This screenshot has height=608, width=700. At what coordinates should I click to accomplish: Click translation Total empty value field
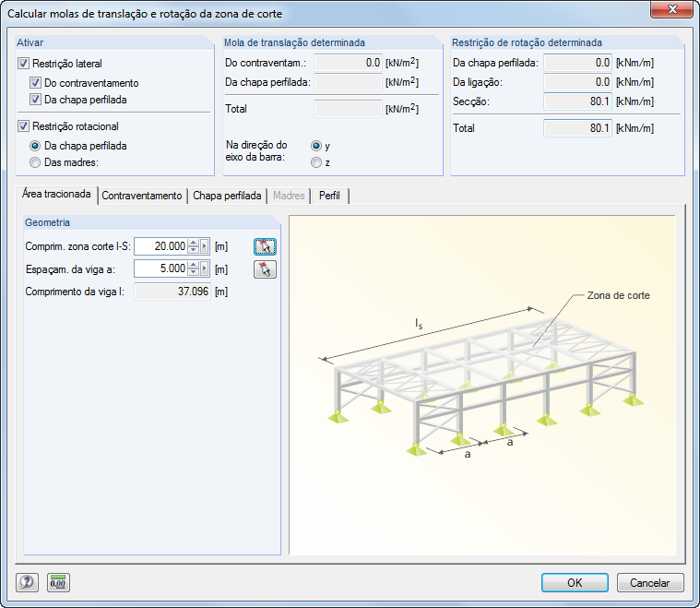pyautogui.click(x=348, y=109)
